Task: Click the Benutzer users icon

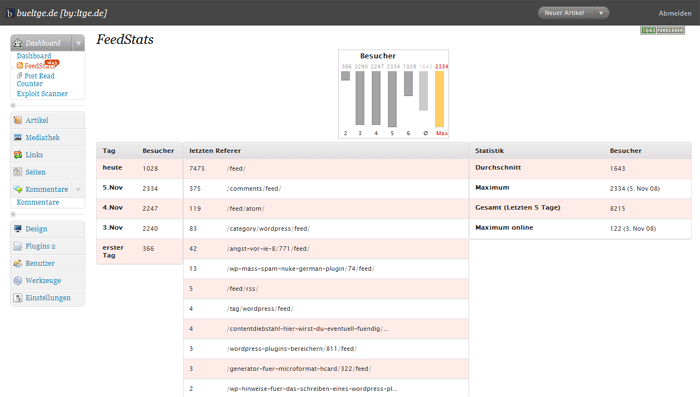Action: pos(18,263)
